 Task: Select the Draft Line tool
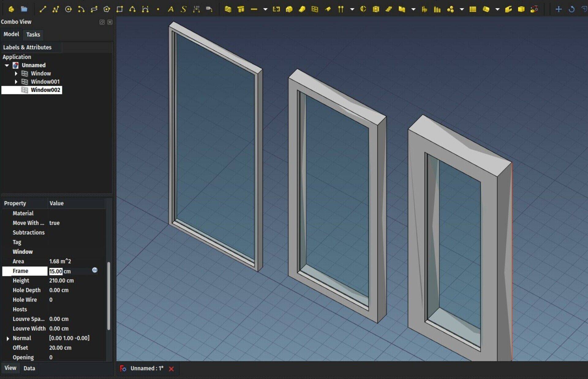pos(43,9)
